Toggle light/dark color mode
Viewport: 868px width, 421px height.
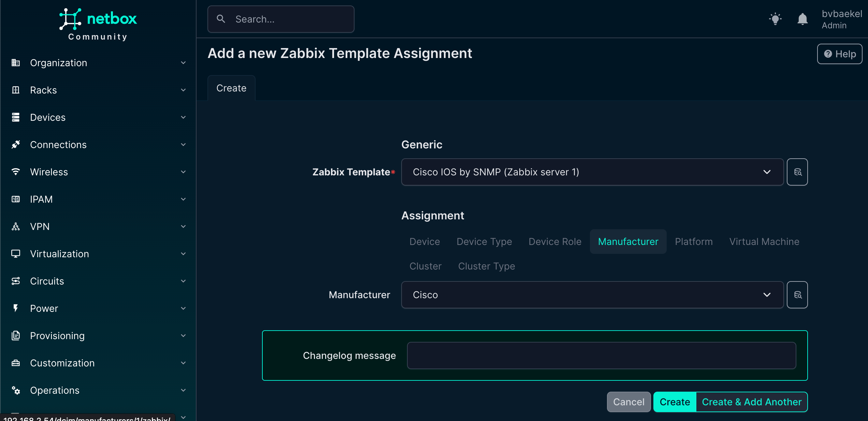pos(775,19)
